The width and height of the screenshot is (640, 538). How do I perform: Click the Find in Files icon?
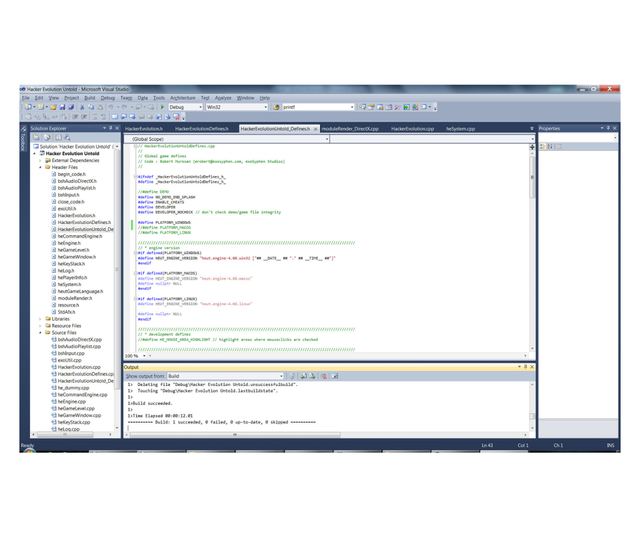click(276, 107)
